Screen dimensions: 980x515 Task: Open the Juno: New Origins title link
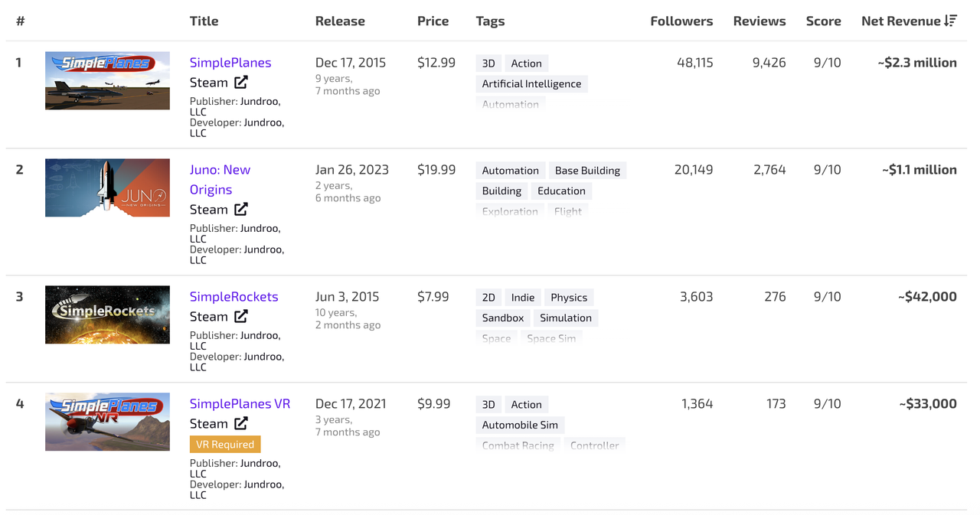coord(220,180)
